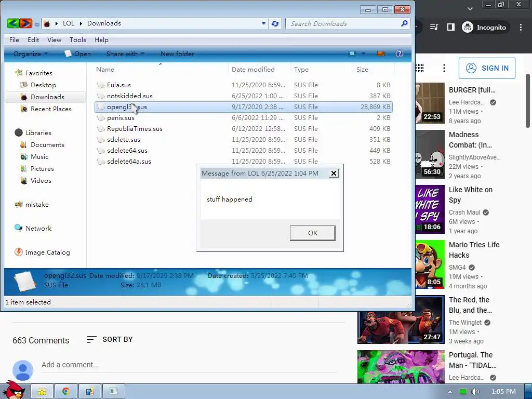This screenshot has width=532, height=399.
Task: Click the Open toolbar button
Action: (78, 54)
